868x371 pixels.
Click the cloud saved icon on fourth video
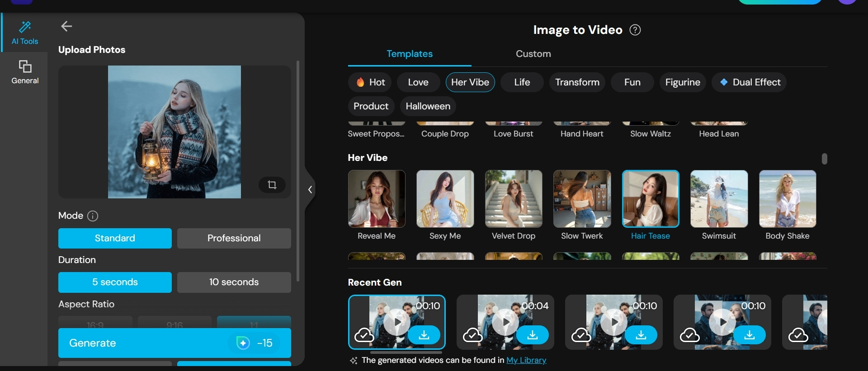click(689, 335)
